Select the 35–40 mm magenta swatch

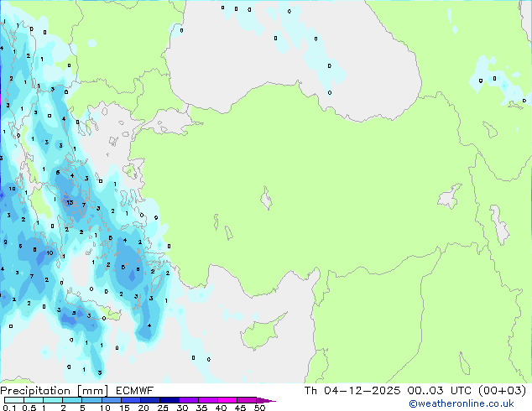[x=207, y=400]
